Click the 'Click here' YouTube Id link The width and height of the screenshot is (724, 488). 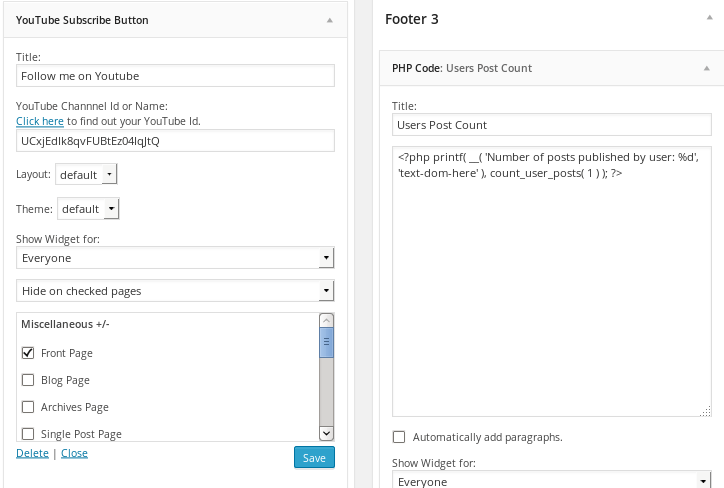tap(40, 121)
